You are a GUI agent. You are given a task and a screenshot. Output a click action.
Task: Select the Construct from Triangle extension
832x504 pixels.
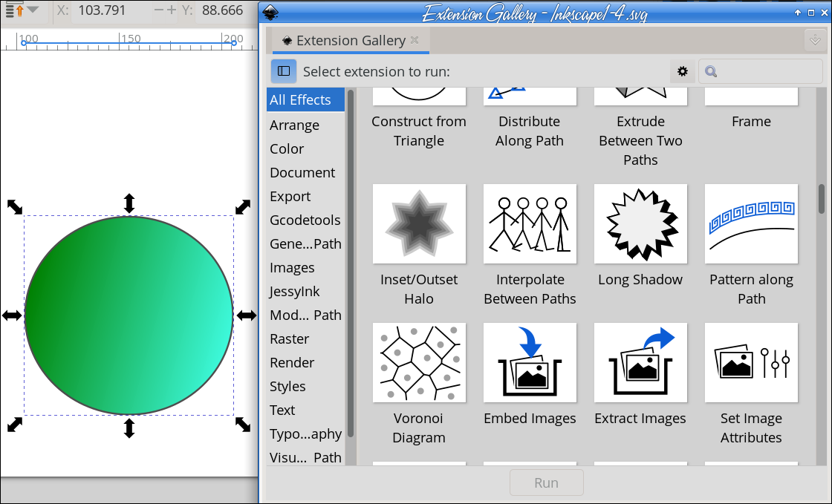coord(419,131)
